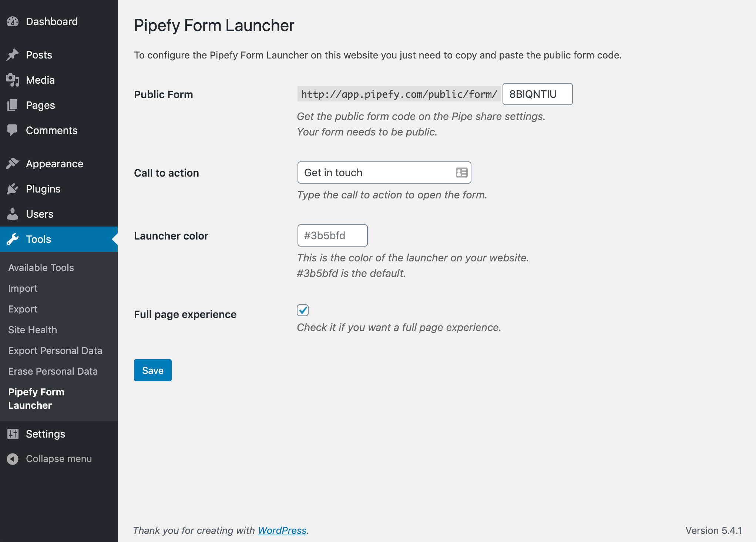
Task: Select Export Personal Data submenu item
Action: (x=55, y=351)
